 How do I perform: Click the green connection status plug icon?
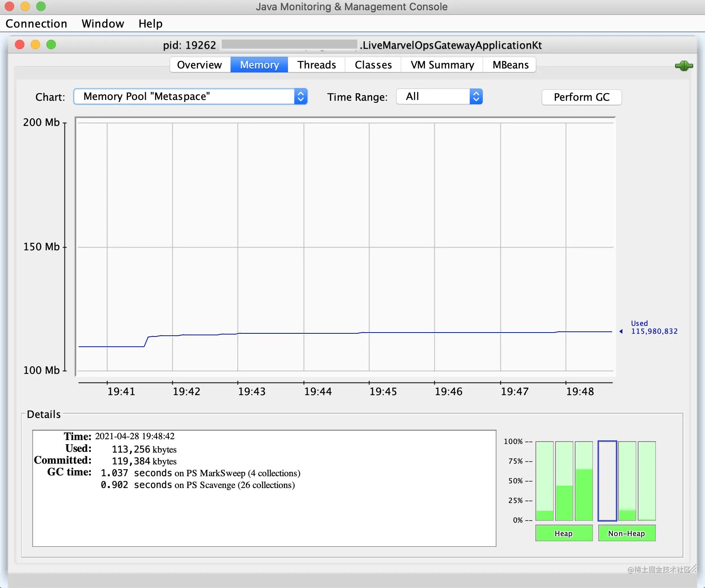point(684,66)
